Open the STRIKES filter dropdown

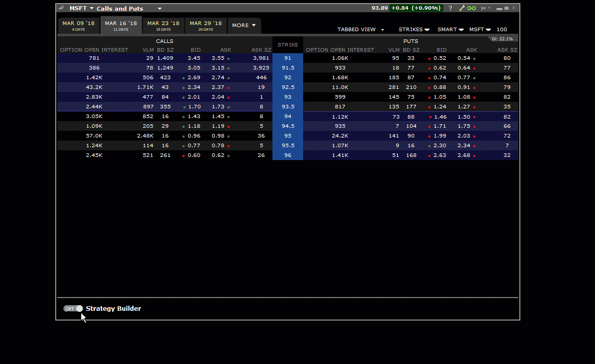[414, 30]
